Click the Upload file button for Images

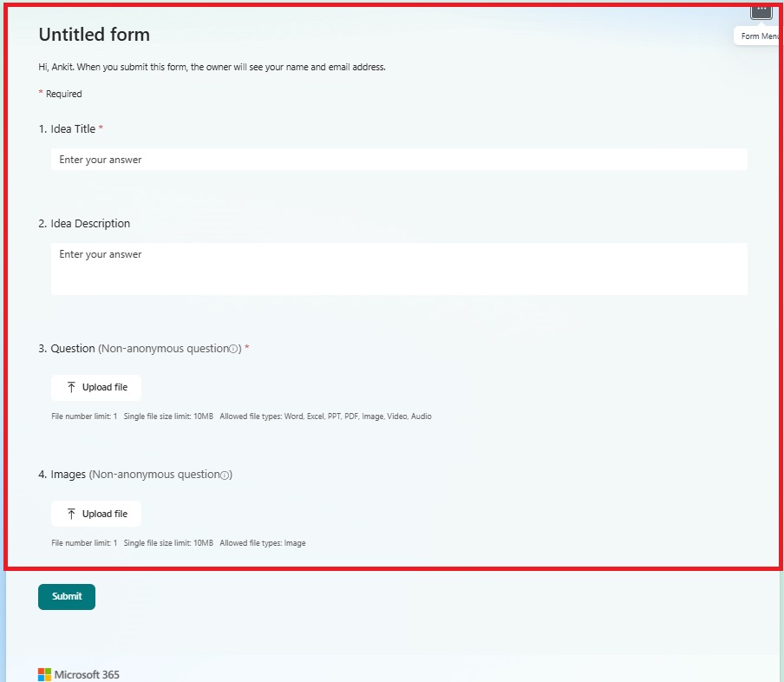pos(95,514)
